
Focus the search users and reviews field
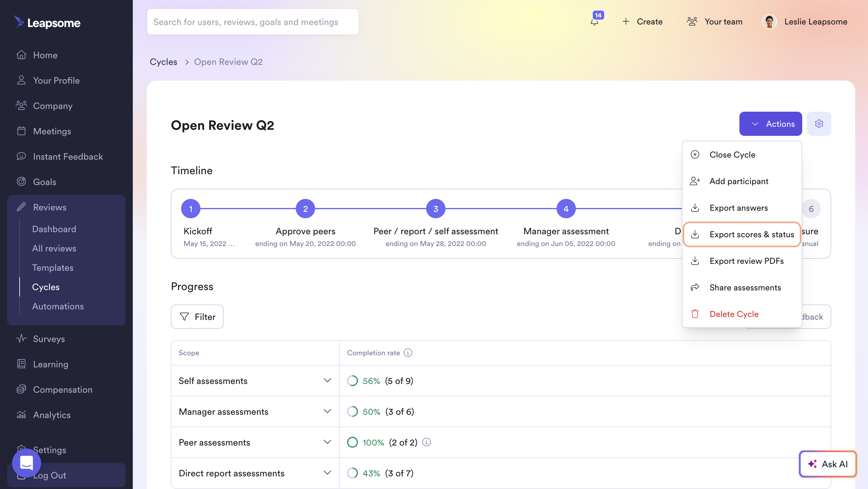click(x=253, y=21)
